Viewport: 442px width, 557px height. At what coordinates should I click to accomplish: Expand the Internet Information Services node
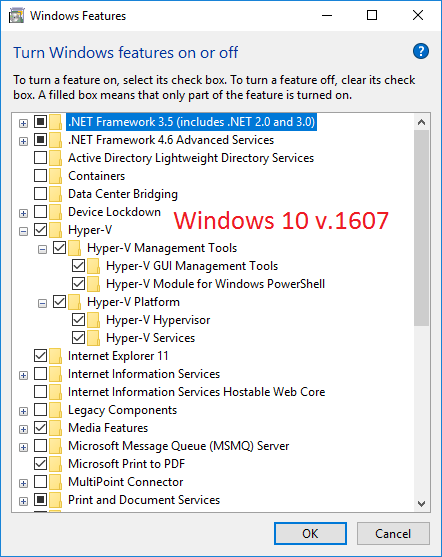pos(23,375)
